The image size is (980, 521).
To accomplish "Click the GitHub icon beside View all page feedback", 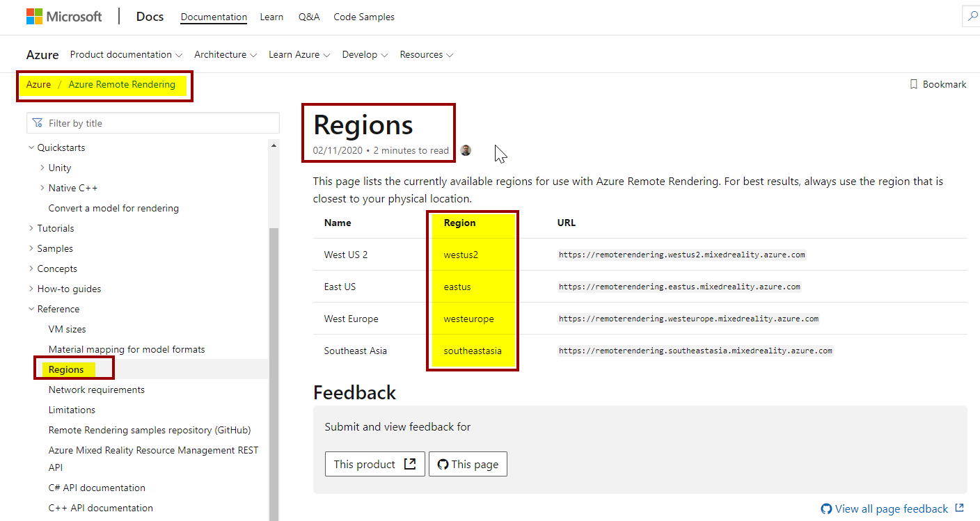I will coord(826,508).
